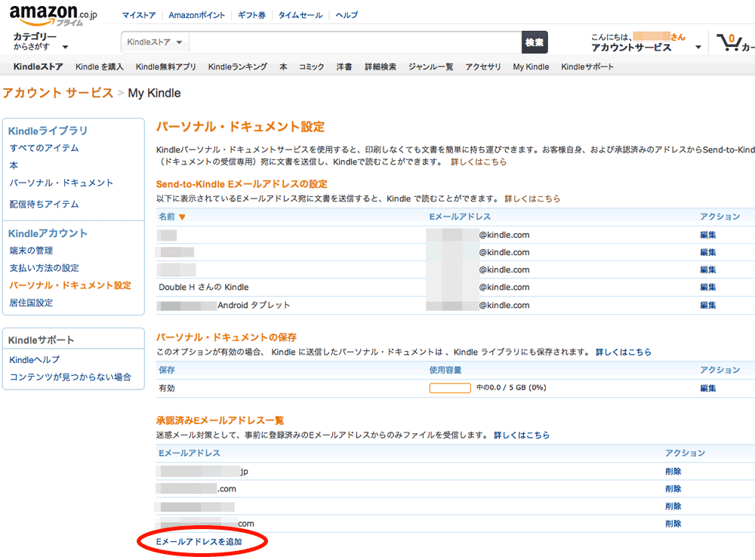
Task: Open the Kindleストア search category dropdown
Action: click(x=155, y=42)
